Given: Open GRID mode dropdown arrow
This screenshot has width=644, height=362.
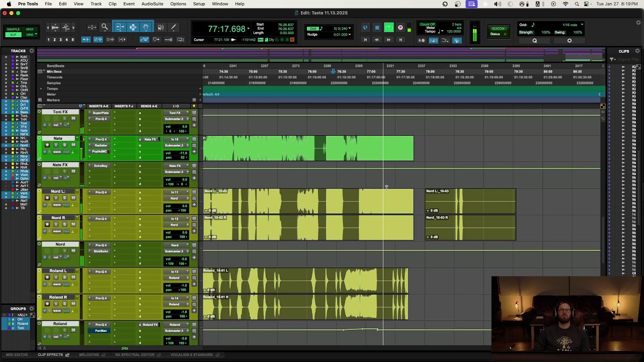Looking at the screenshot, I should (x=36, y=35).
